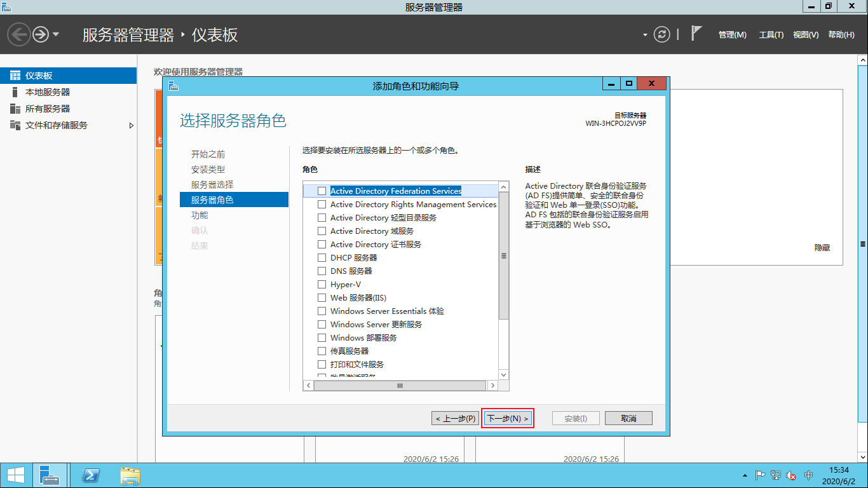The height and width of the screenshot is (488, 868).
Task: Open the 仪表板 sidebar item
Action: click(39, 75)
